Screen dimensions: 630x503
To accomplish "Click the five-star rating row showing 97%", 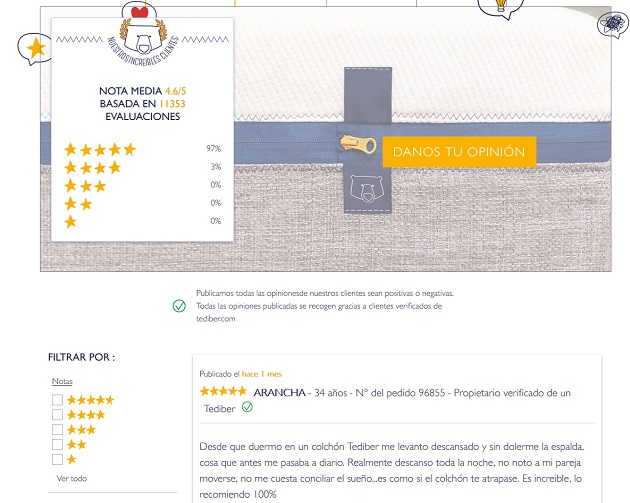I will pos(143,149).
